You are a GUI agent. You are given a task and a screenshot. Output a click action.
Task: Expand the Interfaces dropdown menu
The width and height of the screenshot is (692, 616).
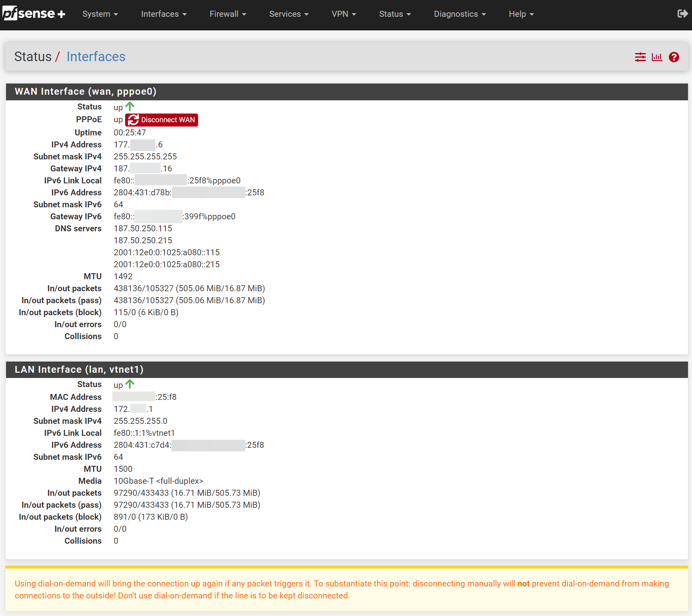coord(164,14)
